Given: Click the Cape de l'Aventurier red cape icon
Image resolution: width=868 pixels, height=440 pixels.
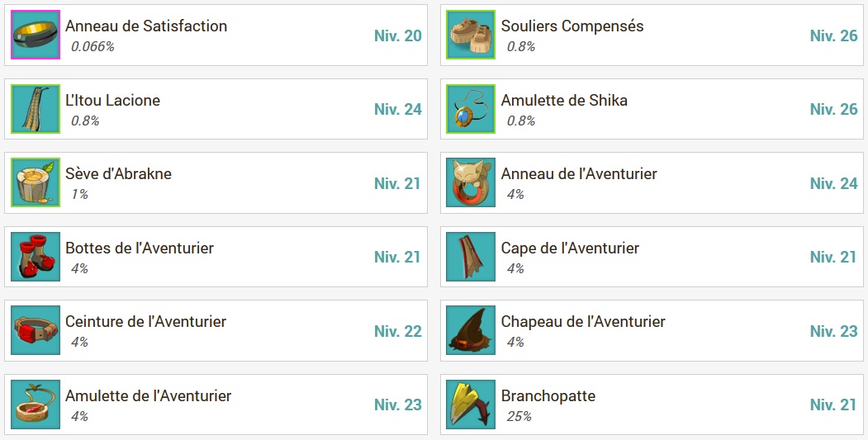Looking at the screenshot, I should tap(471, 257).
